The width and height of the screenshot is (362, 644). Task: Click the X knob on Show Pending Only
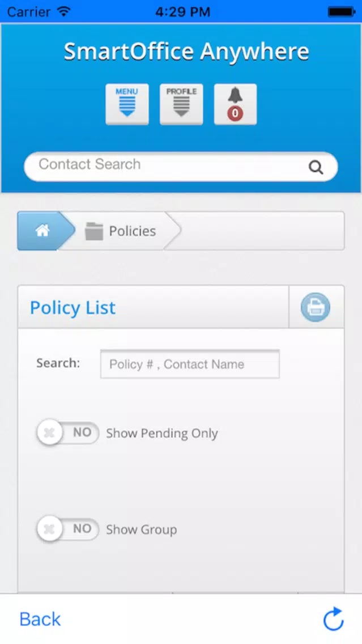(49, 433)
